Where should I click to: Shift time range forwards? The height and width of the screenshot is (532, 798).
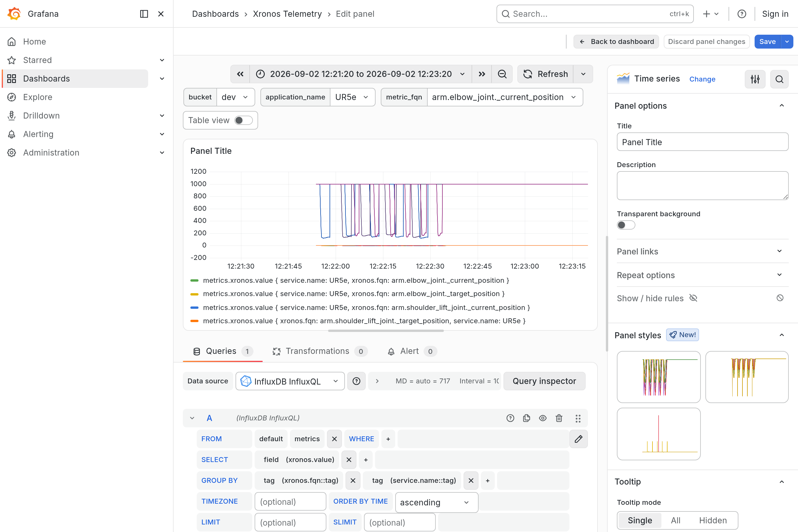click(482, 74)
